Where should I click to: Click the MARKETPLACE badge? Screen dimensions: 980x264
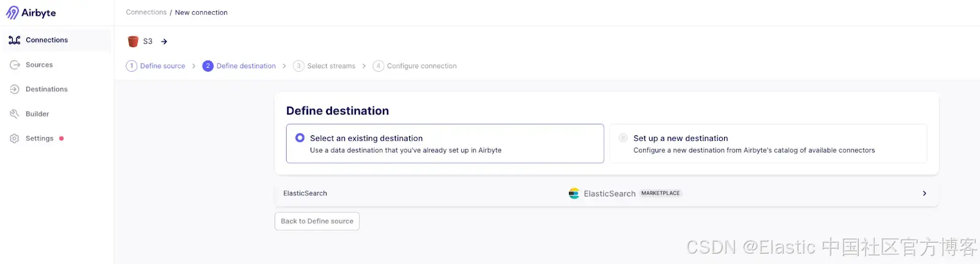pyautogui.click(x=660, y=194)
